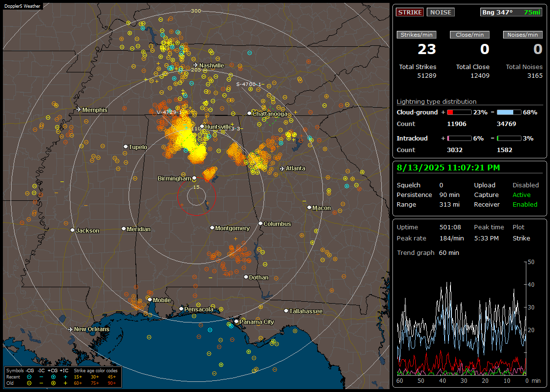Click the STRIKE indicator button
Image resolution: width=550 pixels, height=392 pixels.
click(x=410, y=12)
